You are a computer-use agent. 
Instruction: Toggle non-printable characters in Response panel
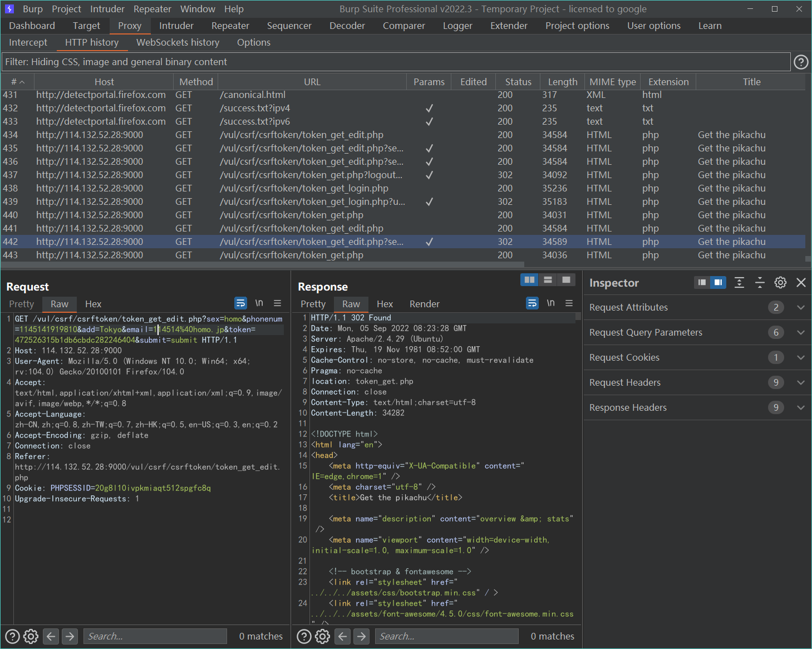(550, 303)
